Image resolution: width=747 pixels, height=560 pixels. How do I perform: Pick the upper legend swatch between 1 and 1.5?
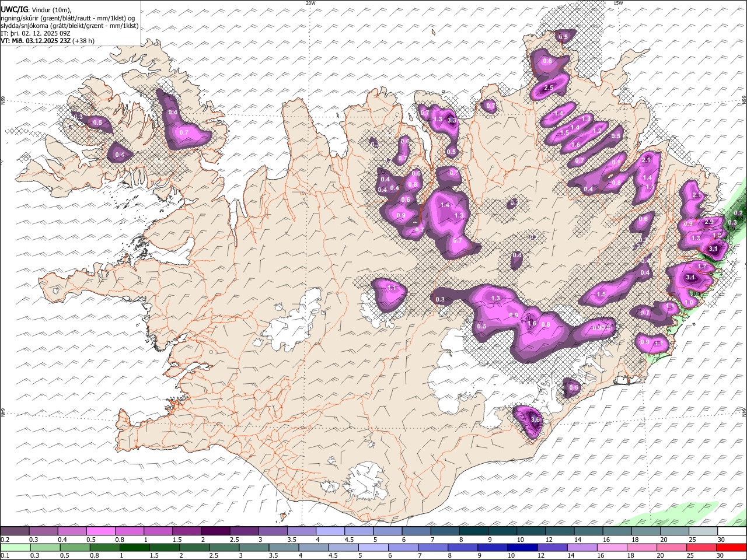coord(158,531)
